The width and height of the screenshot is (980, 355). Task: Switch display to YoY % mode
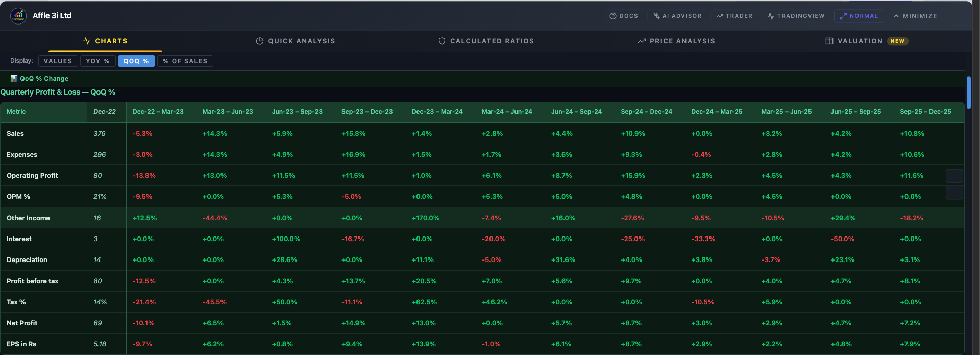coord(97,61)
